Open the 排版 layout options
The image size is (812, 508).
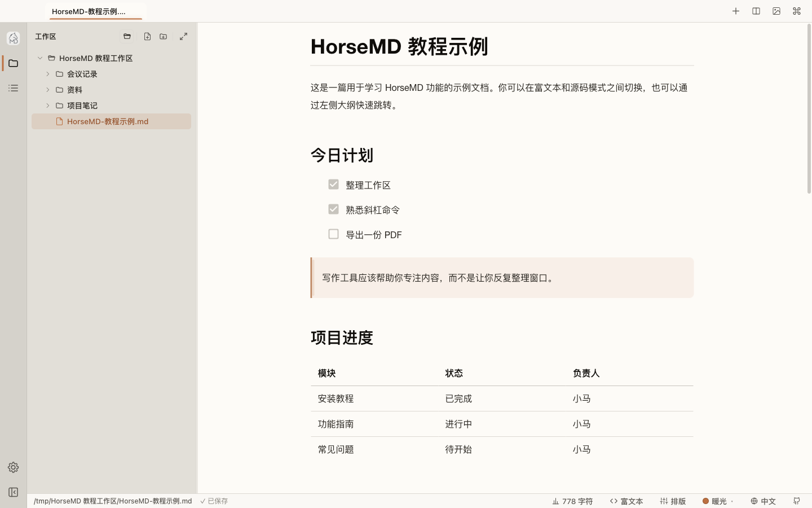[673, 501]
